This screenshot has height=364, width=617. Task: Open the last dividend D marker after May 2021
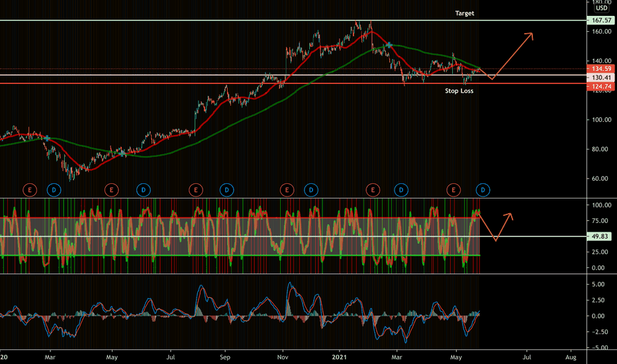(x=483, y=191)
